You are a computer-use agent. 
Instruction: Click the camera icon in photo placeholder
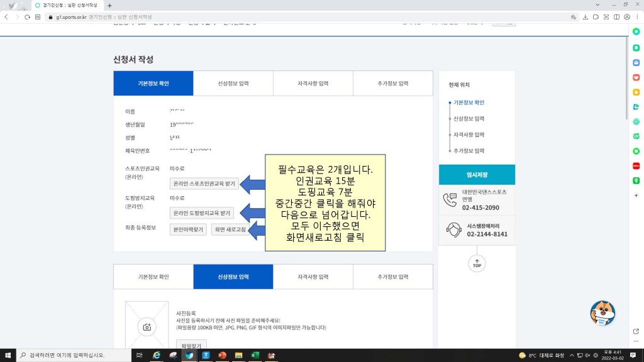(147, 327)
